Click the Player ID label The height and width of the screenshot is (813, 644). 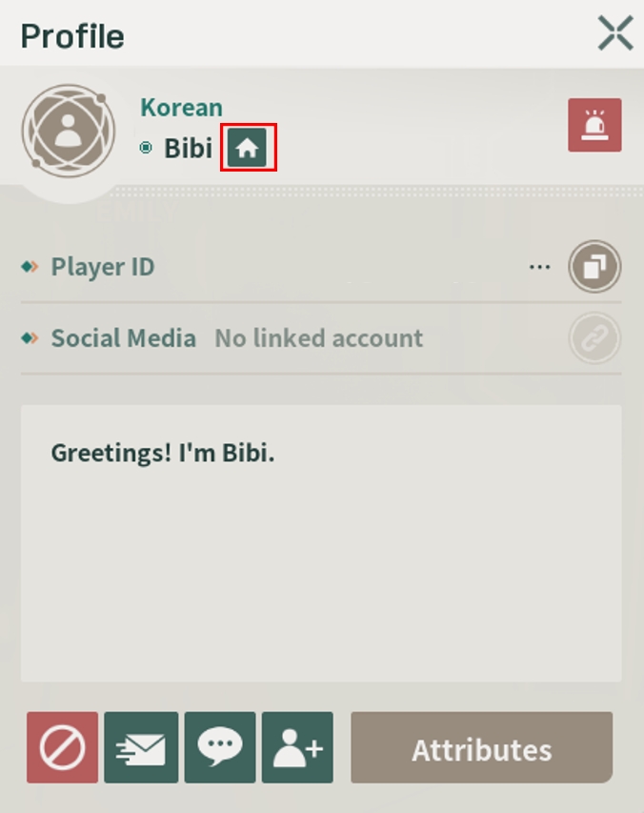point(103,267)
